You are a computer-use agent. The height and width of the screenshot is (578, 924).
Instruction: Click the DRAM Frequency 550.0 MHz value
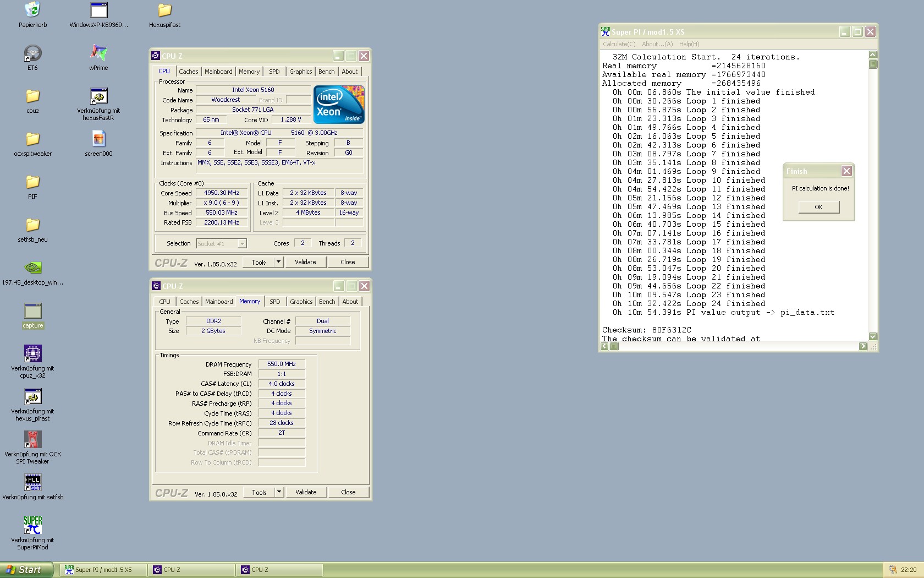pos(282,364)
